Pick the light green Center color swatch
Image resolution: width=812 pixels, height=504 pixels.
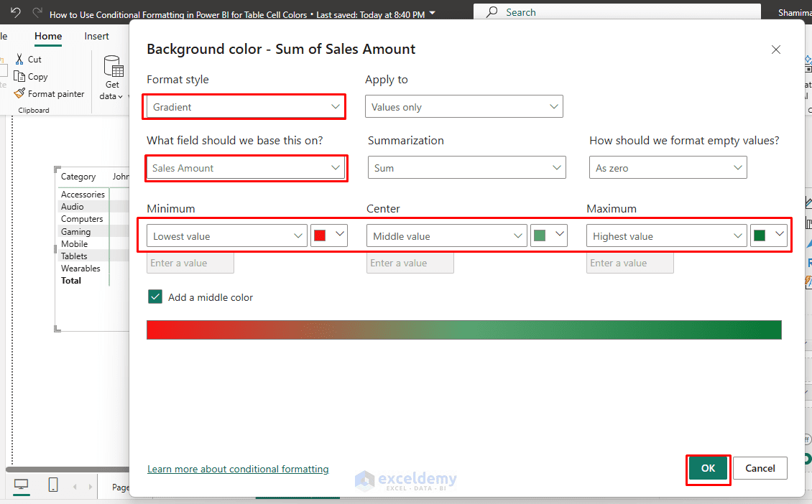[x=540, y=235]
